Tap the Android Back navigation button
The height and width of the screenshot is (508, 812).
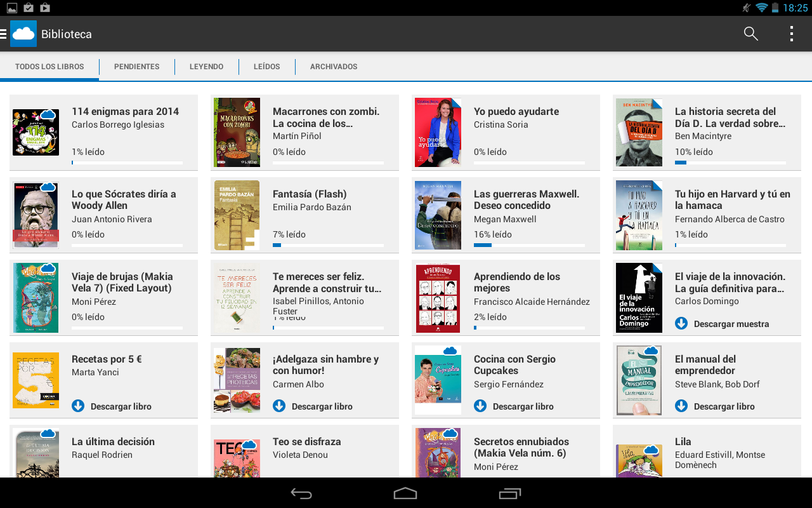click(301, 493)
